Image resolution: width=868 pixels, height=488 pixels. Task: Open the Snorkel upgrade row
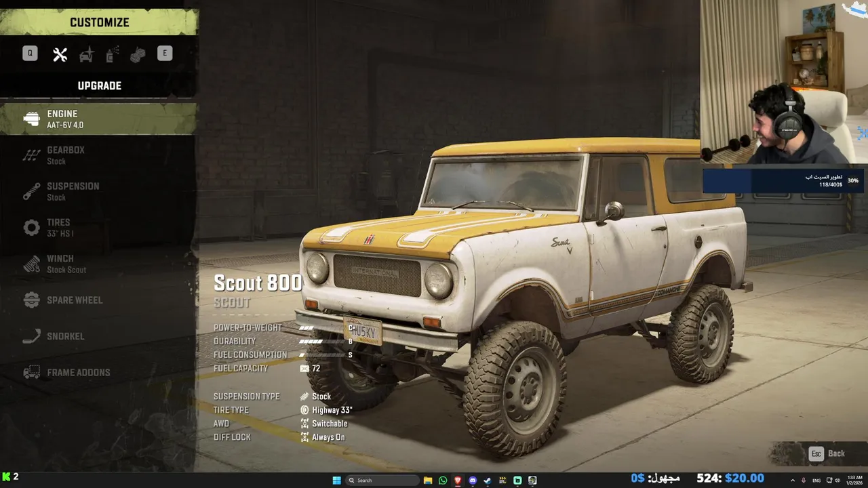(x=99, y=336)
